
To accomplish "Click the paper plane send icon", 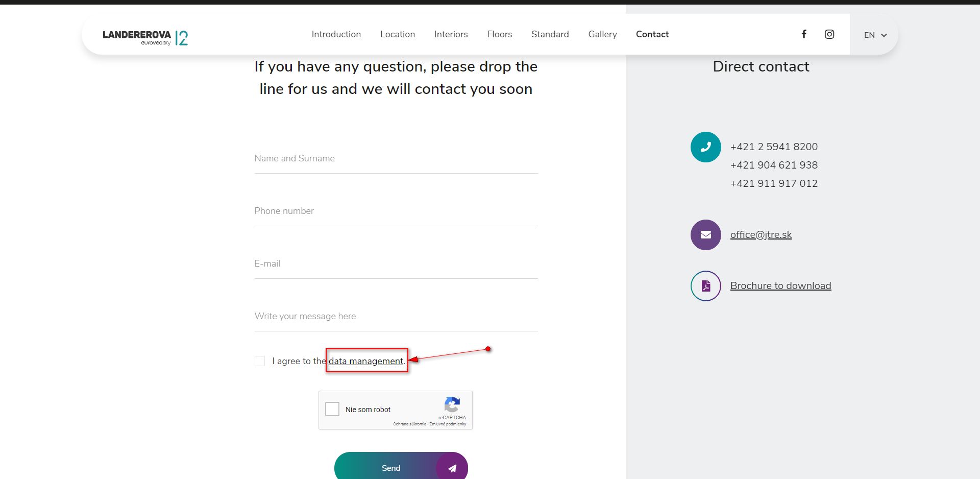I will [452, 468].
